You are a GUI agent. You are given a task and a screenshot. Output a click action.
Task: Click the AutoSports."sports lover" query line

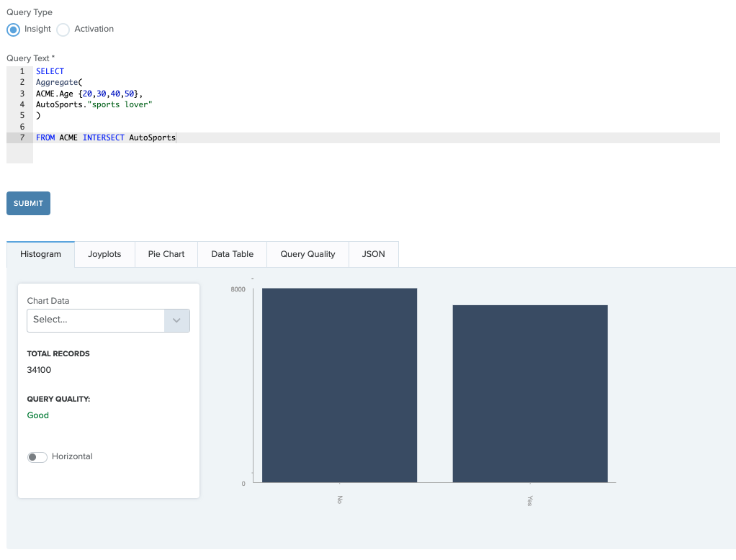94,104
